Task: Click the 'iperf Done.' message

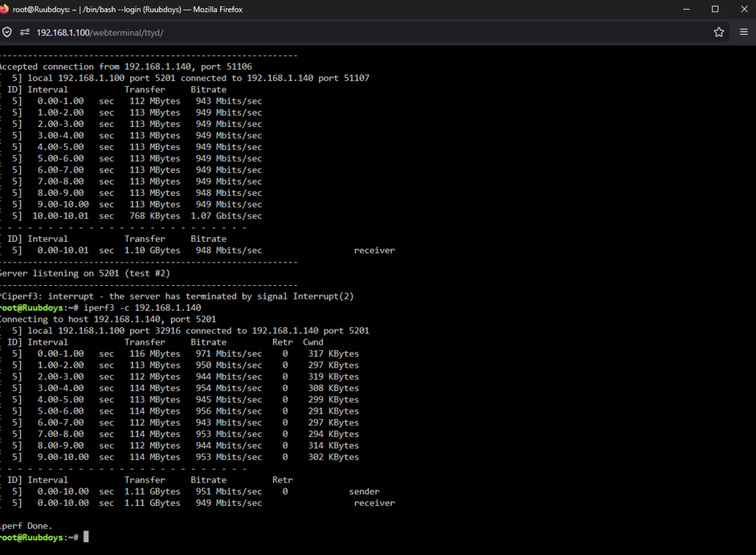Action: (26, 526)
